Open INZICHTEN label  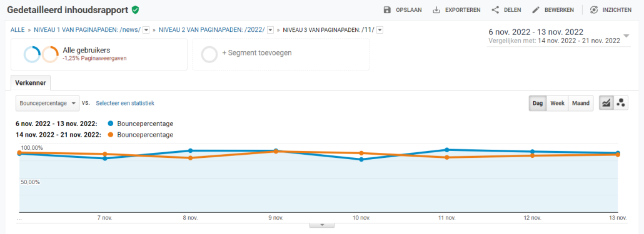click(x=617, y=10)
